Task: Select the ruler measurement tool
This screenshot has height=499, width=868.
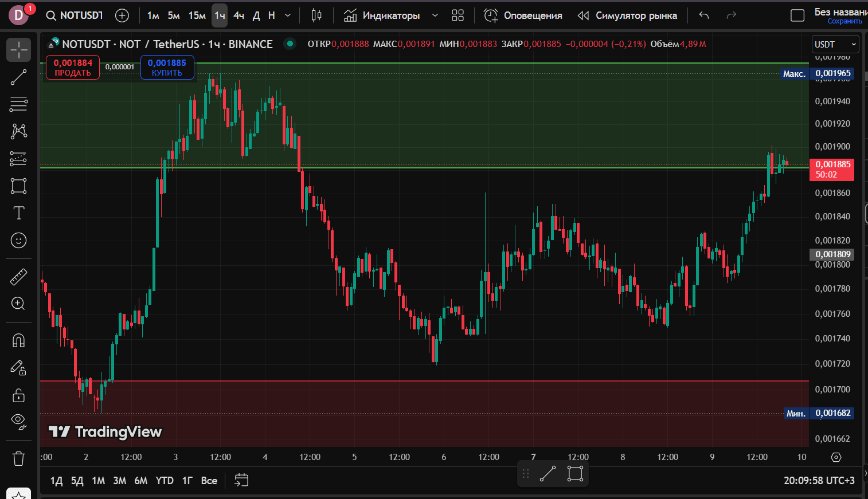Action: click(18, 277)
